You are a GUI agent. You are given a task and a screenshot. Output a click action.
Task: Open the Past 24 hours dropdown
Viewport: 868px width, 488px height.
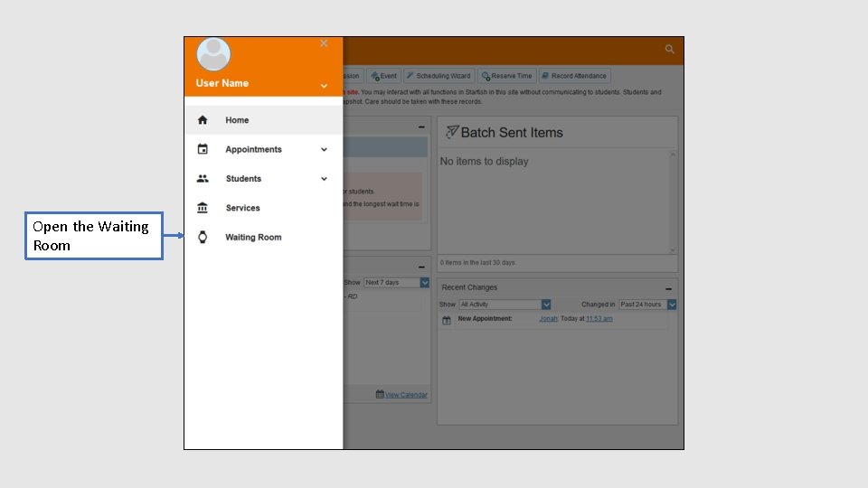647,305
